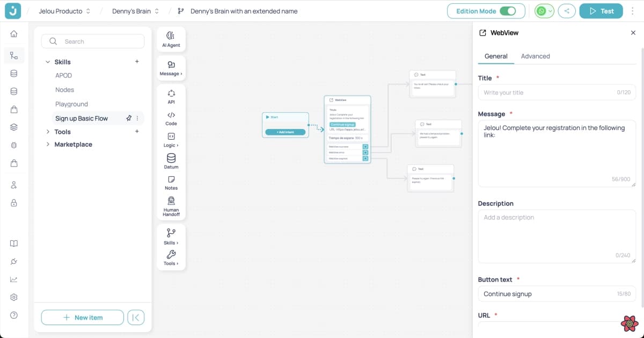The width and height of the screenshot is (644, 338).
Task: Click the Title input field in WebView panel
Action: 557,92
